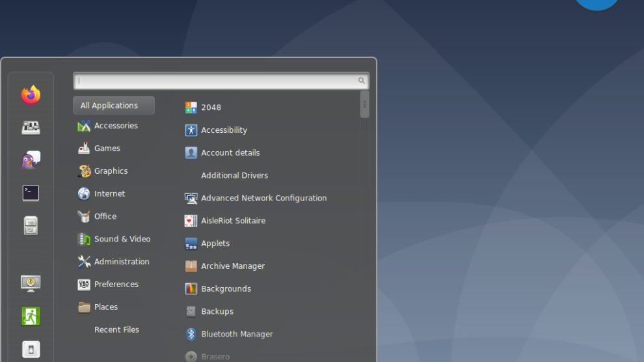This screenshot has width=644, height=362.
Task: Click the application list scrollbar handle
Action: click(365, 104)
